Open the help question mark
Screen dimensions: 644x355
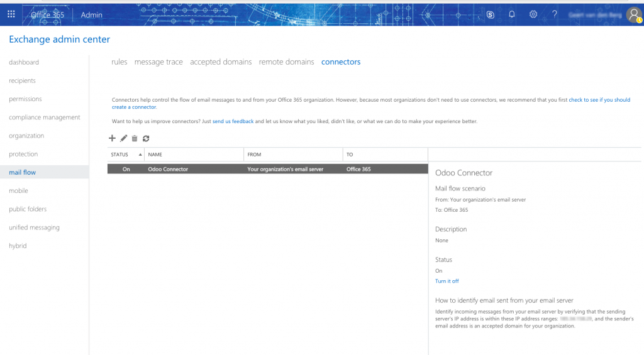(x=555, y=14)
